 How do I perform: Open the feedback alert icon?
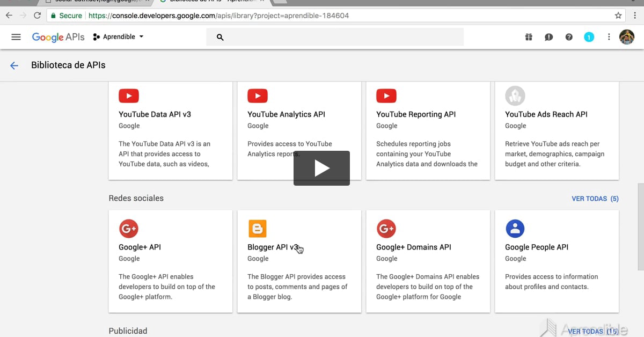coord(548,37)
